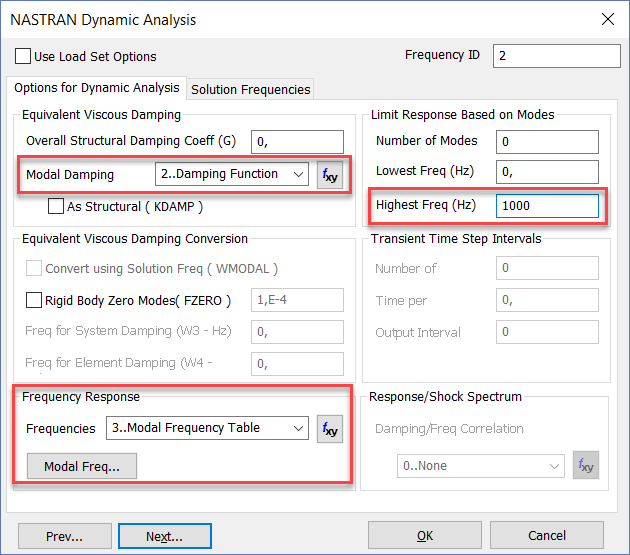Viewport: 630px width, 555px height.
Task: Select Highest Freq (Hz) value 1000
Action: coord(547,206)
